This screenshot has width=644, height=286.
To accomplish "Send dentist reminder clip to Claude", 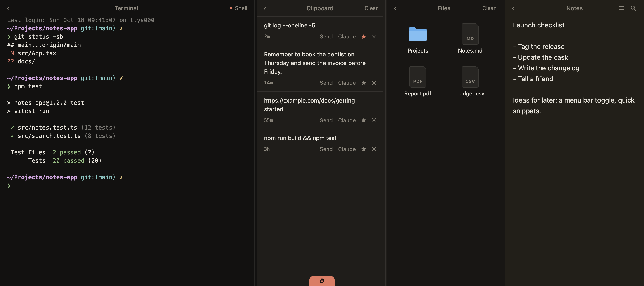I will coord(347,83).
